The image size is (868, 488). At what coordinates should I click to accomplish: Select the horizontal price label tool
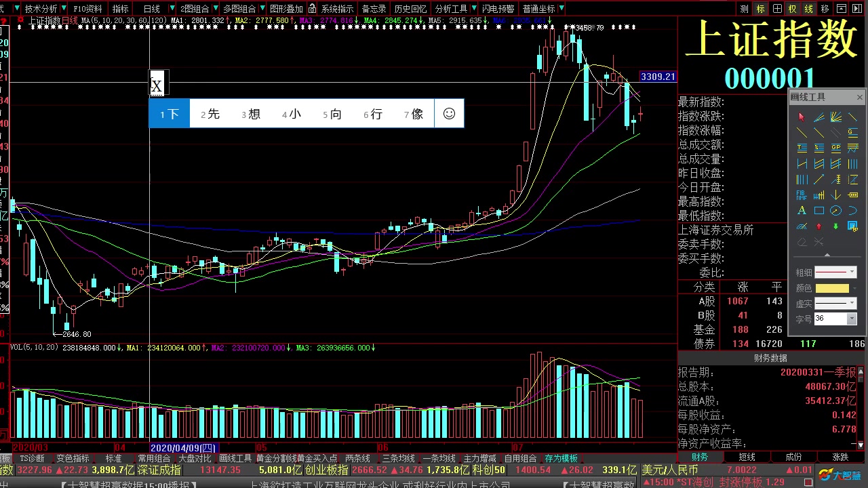(x=852, y=195)
